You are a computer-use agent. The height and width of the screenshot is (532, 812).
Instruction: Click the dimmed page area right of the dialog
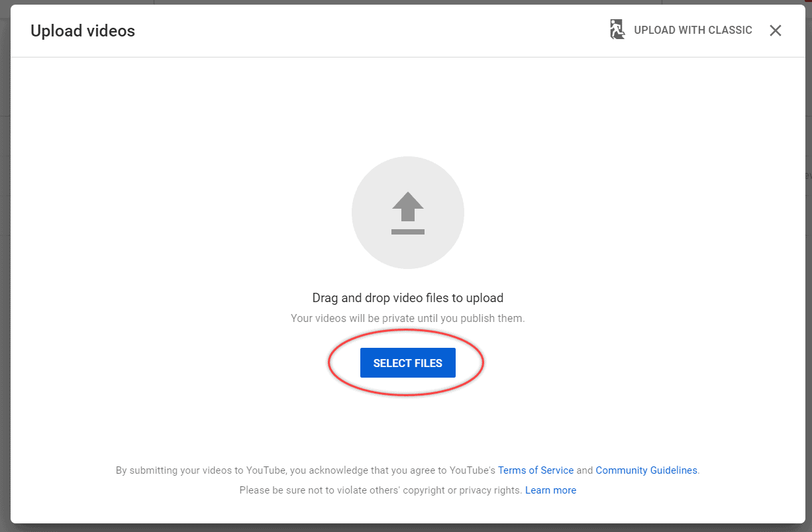click(808, 265)
